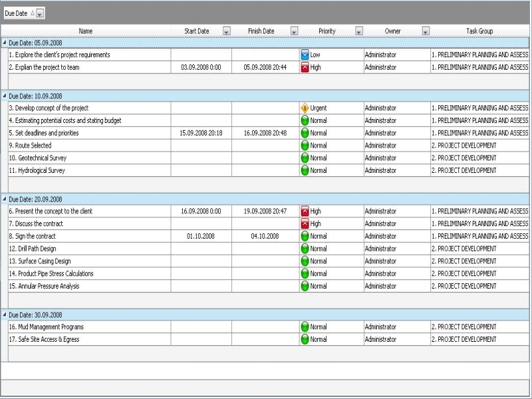Click the Task Group column header

[479, 31]
